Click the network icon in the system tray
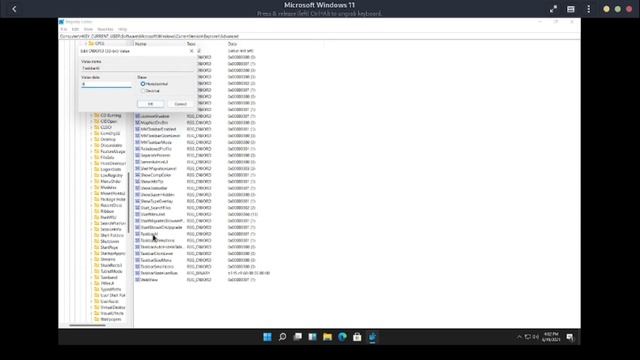 pos(527,337)
